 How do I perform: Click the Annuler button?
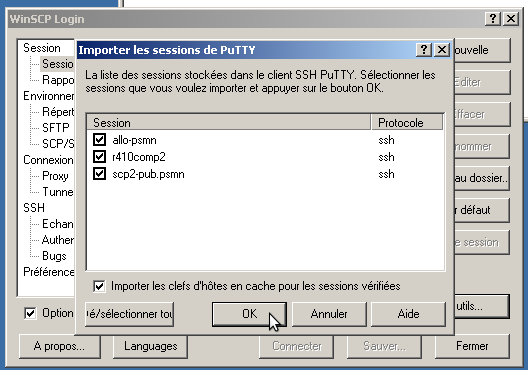tap(329, 314)
